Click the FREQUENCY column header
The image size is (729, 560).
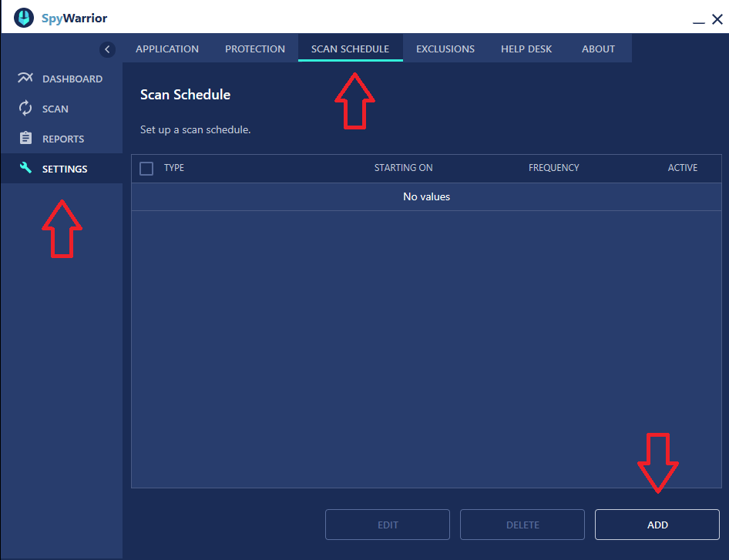(x=554, y=168)
